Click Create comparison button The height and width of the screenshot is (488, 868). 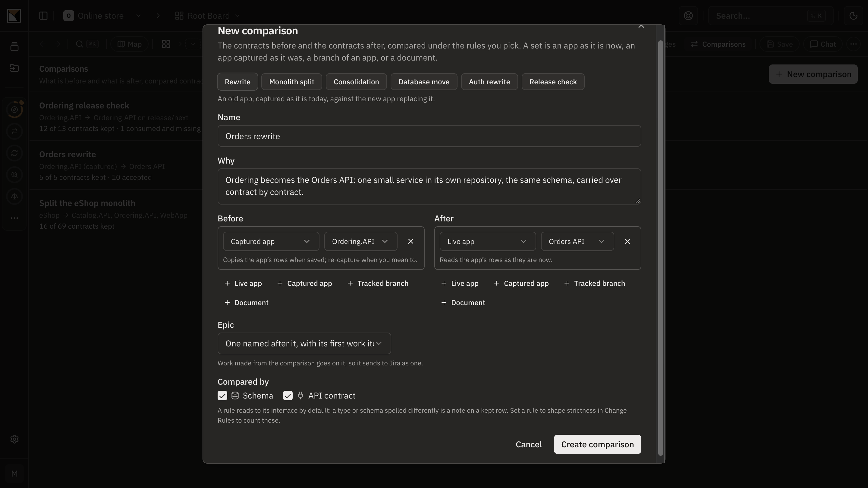(x=597, y=444)
